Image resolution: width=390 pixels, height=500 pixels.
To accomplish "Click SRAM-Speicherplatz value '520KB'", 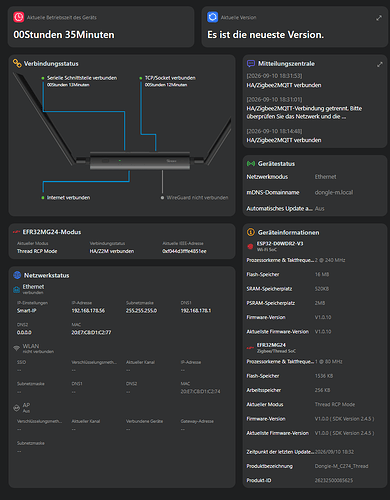I will click(322, 289).
